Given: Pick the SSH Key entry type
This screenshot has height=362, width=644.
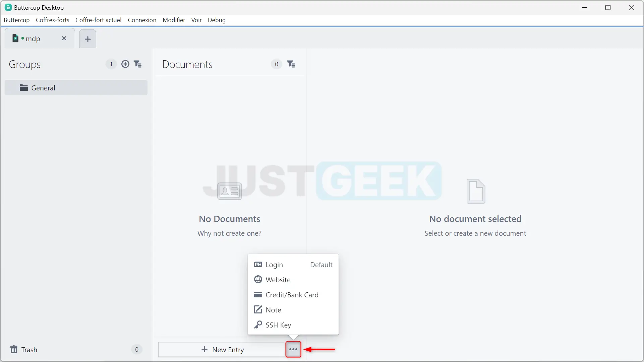Looking at the screenshot, I should 293,325.
